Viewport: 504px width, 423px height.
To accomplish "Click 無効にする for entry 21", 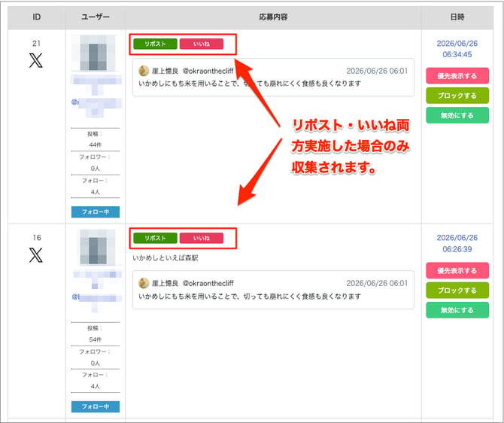I will [x=457, y=115].
